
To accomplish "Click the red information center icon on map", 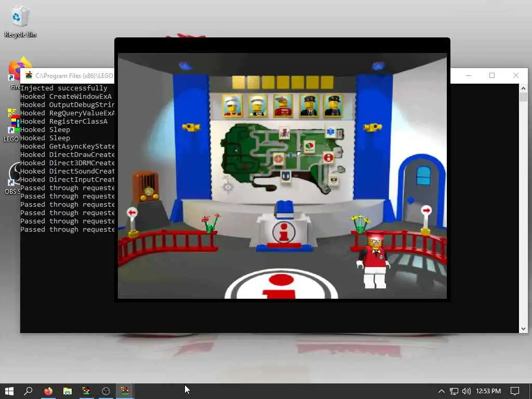I will click(328, 158).
